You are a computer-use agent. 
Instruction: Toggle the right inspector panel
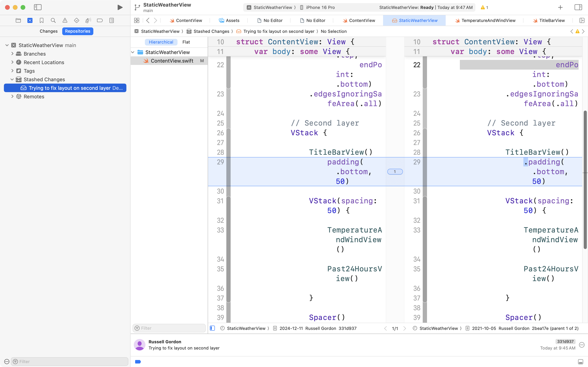click(578, 7)
